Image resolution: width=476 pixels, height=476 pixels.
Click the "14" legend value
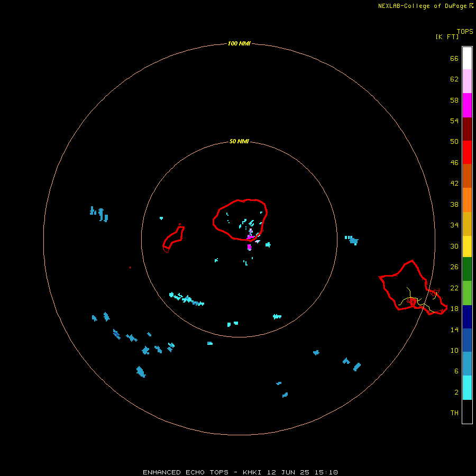[454, 329]
